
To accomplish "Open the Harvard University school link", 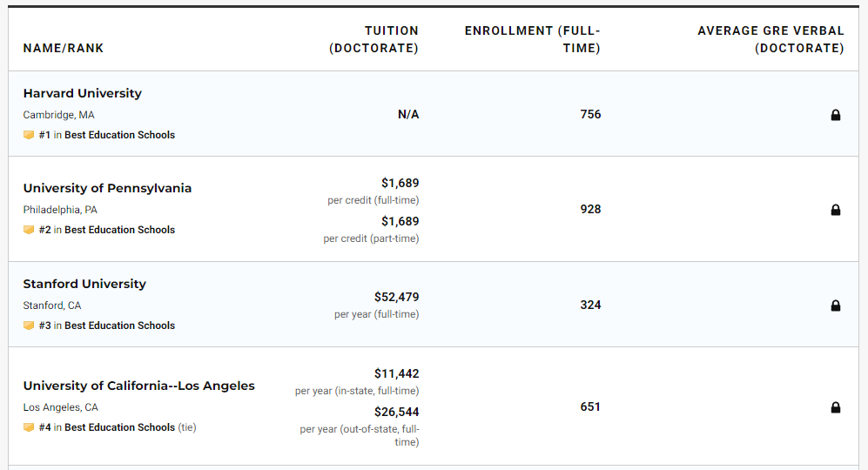I will (82, 93).
